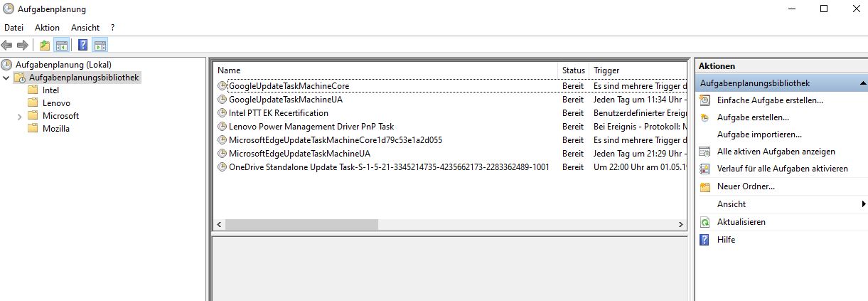This screenshot has width=868, height=301.
Task: Click the Aufgabenplanungsbibliothek folder icon in tree
Action: click(21, 78)
